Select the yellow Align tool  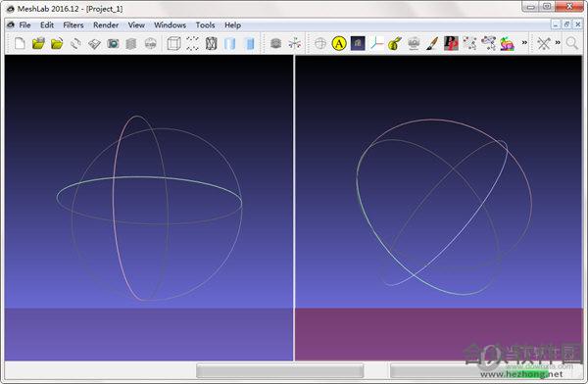click(339, 43)
